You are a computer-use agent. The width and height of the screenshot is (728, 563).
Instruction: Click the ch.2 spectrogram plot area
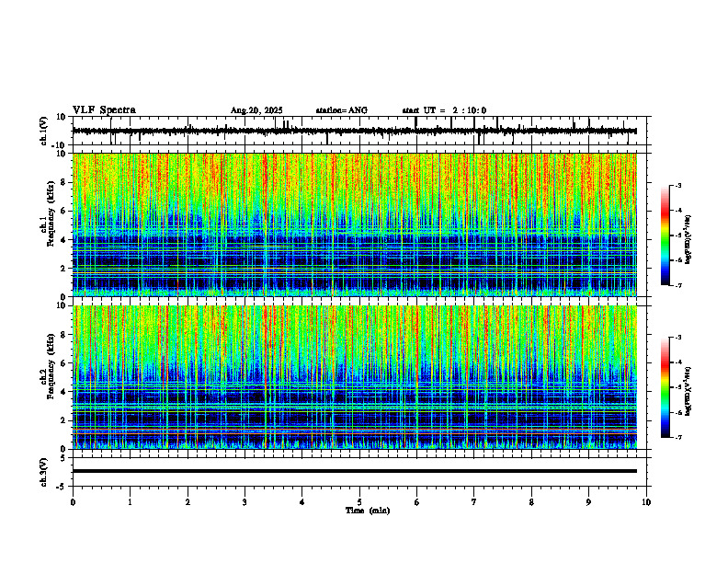tap(355, 377)
